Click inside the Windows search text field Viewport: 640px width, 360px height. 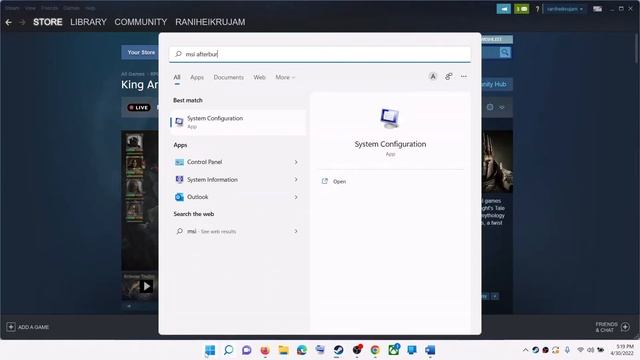pyautogui.click(x=320, y=54)
